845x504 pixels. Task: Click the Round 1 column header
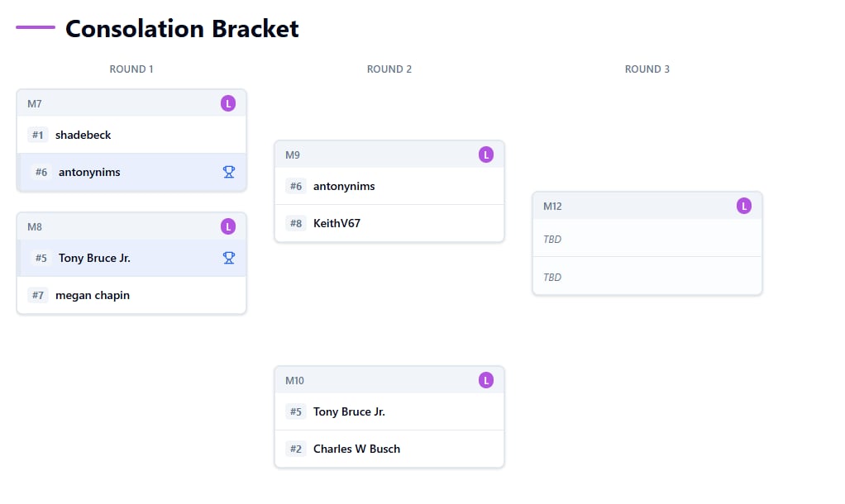tap(131, 69)
